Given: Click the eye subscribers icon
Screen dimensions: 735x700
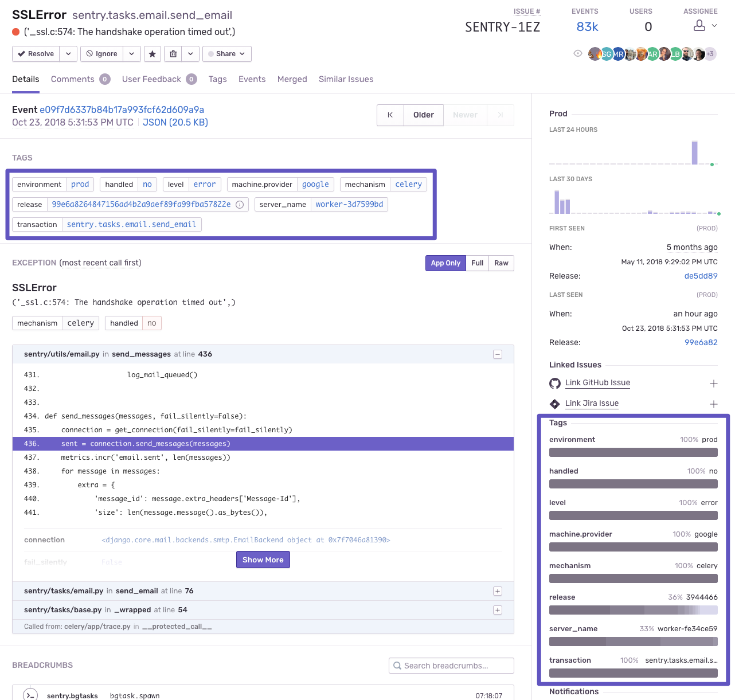Looking at the screenshot, I should pyautogui.click(x=578, y=53).
